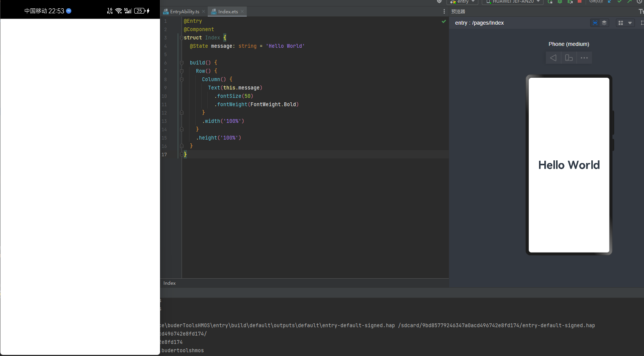Click the phone mirror time 22:53

(56, 11)
